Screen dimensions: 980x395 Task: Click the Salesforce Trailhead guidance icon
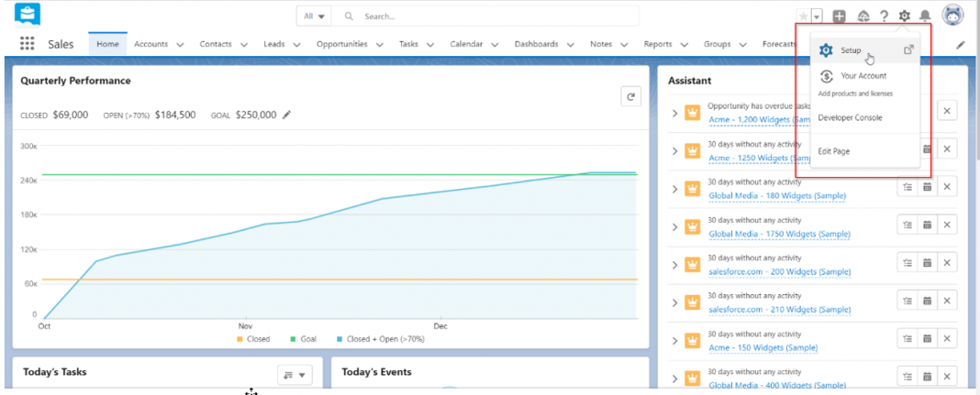tap(863, 16)
